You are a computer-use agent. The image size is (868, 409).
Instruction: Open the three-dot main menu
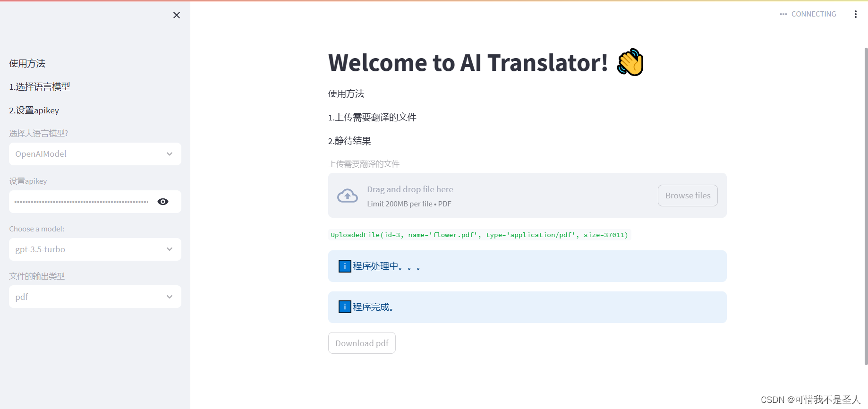pos(855,14)
